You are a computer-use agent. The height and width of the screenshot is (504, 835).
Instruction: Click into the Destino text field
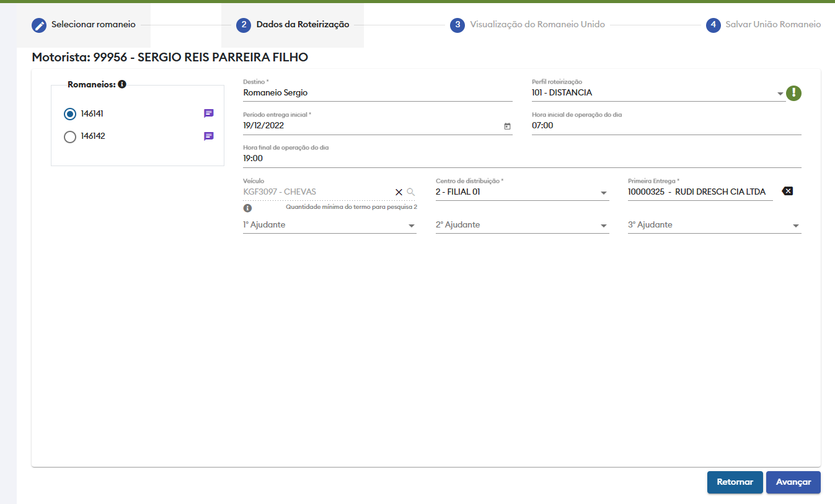pos(377,93)
